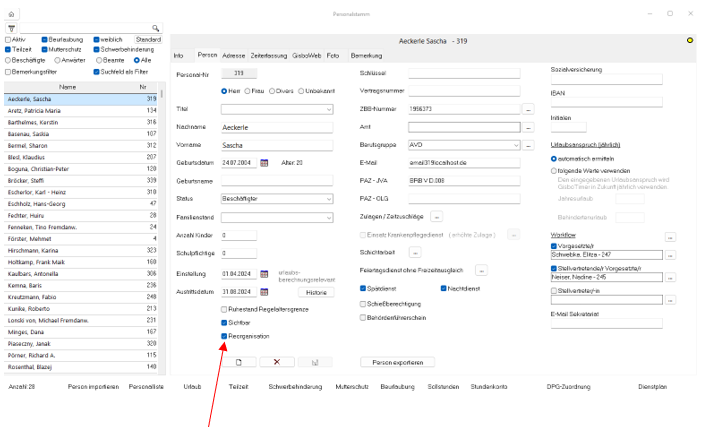Switch to the Adresse tab

click(234, 55)
